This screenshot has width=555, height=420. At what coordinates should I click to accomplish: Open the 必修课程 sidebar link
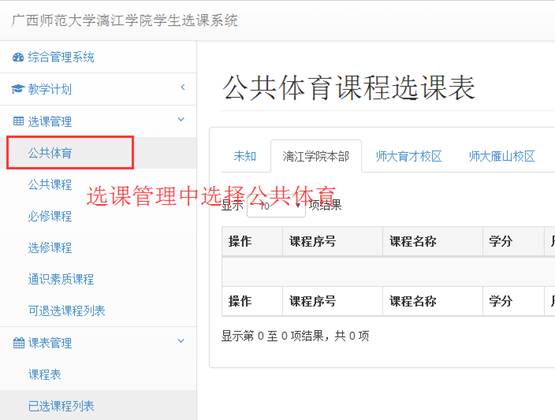(x=50, y=216)
